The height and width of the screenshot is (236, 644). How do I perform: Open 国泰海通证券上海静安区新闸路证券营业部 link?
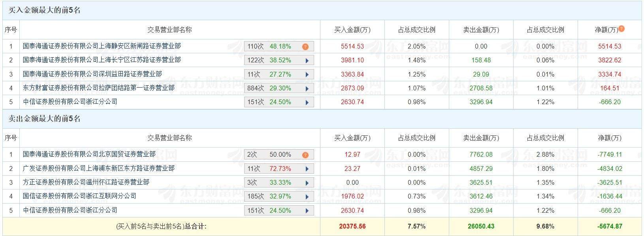102,46
